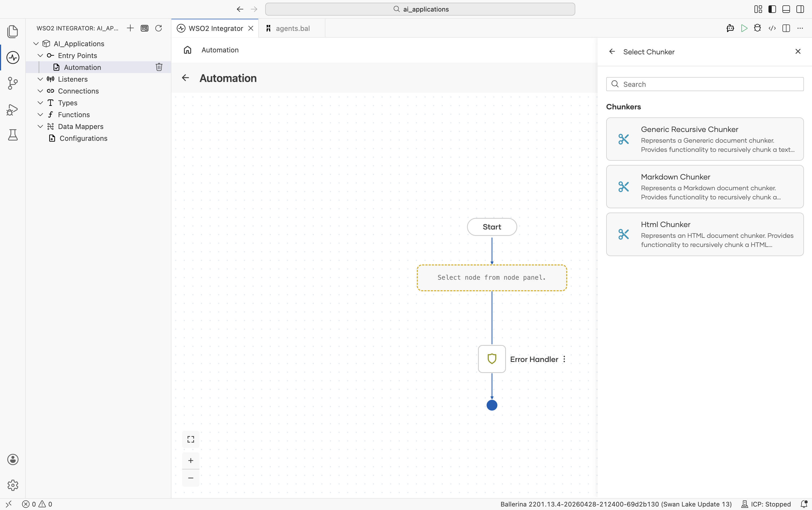This screenshot has width=812, height=510.
Task: Go to the home overview icon
Action: point(188,50)
